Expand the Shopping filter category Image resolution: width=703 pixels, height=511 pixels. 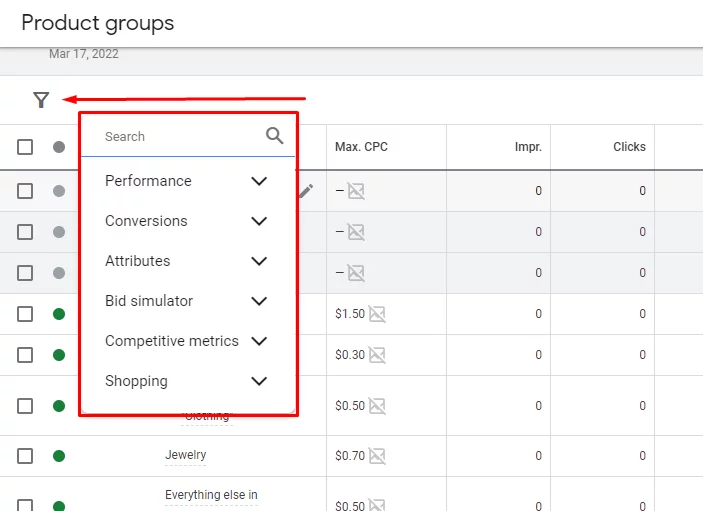[x=186, y=381]
